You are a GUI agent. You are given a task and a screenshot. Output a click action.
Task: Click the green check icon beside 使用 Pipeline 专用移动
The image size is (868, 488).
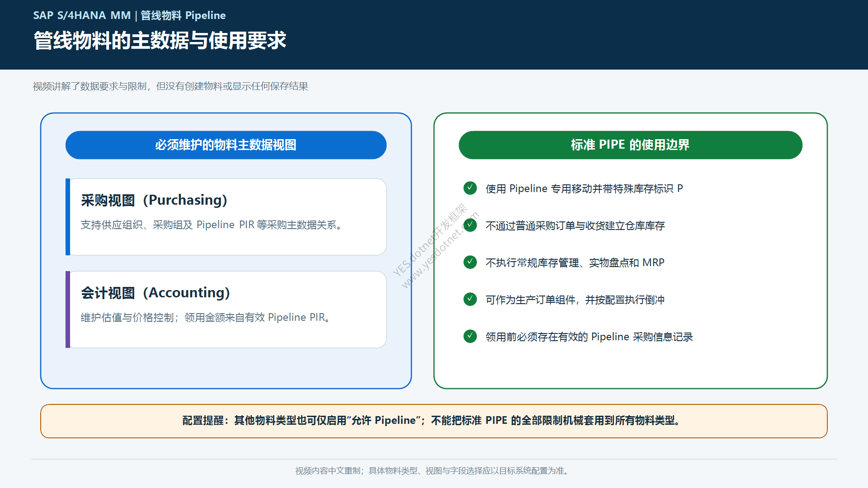[470, 188]
